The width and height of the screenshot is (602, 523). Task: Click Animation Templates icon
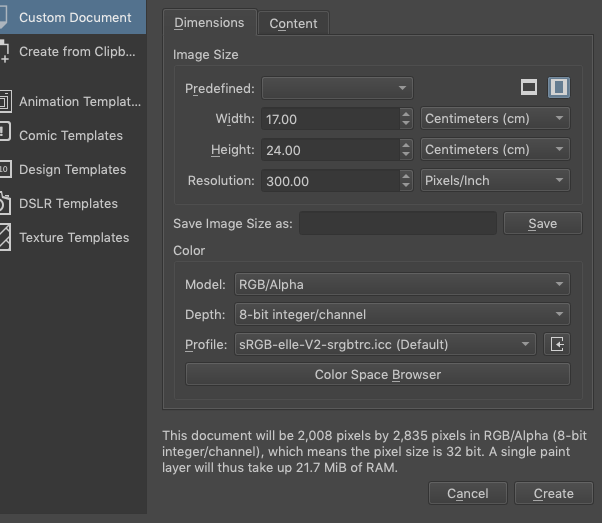pos(5,102)
